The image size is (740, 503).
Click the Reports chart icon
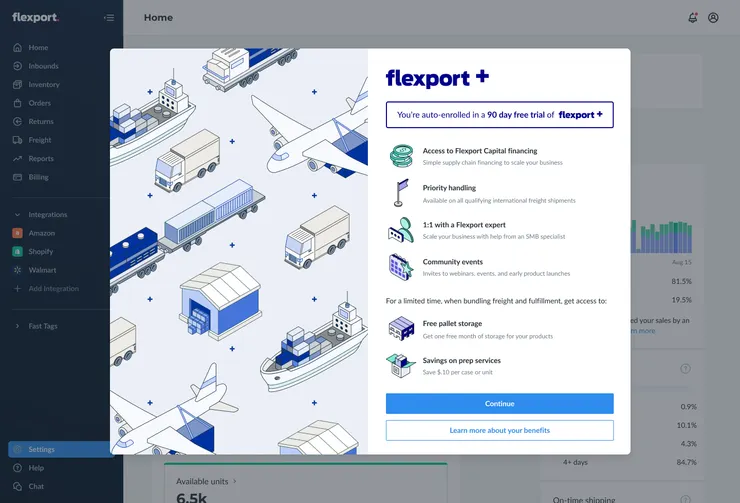pos(17,159)
